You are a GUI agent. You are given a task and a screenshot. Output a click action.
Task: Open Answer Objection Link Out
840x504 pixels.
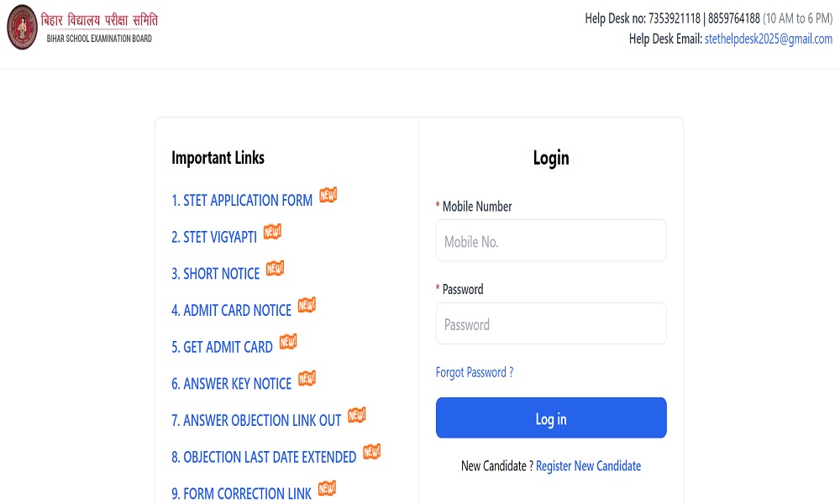pyautogui.click(x=256, y=420)
